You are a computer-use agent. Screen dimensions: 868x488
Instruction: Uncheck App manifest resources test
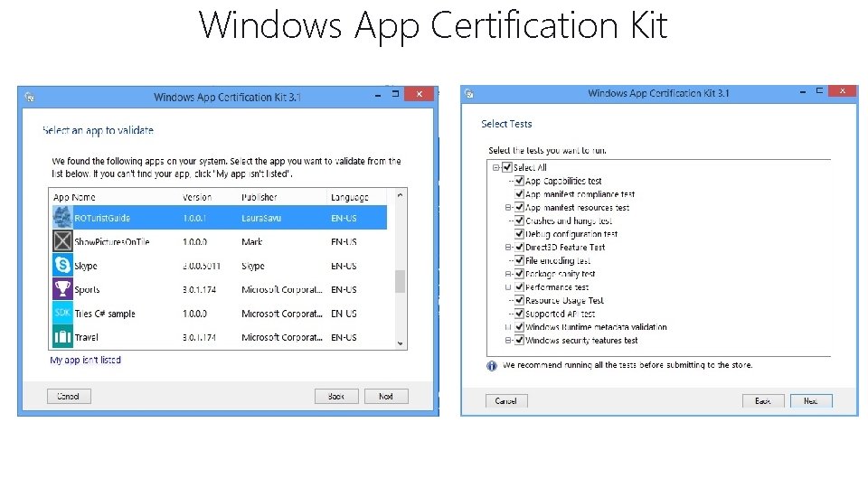[x=519, y=207]
